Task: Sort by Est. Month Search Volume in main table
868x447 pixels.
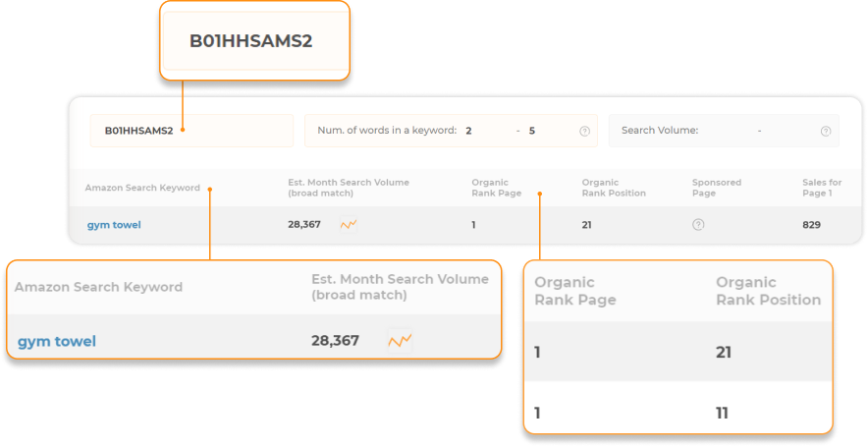Action: coord(349,188)
